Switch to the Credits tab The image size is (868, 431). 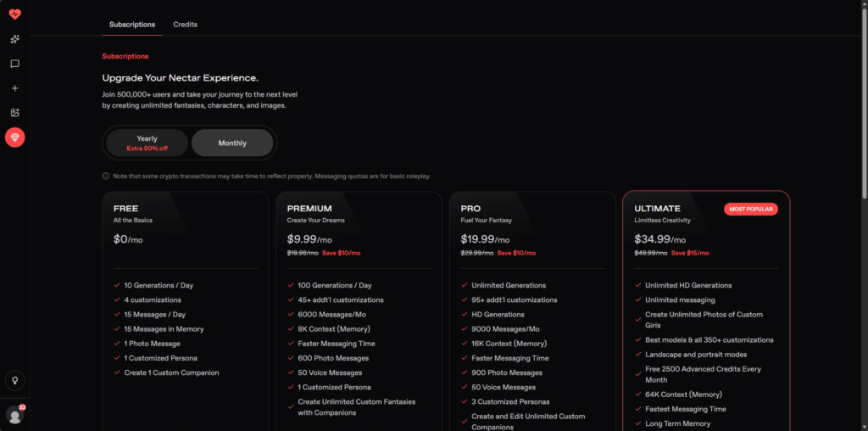(185, 25)
